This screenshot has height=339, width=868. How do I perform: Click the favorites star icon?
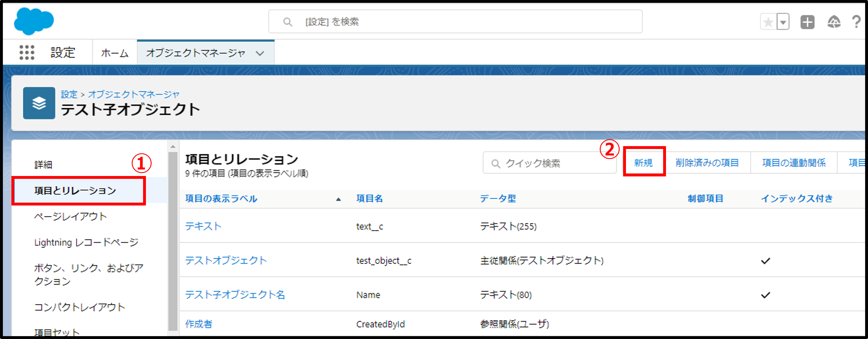click(768, 22)
